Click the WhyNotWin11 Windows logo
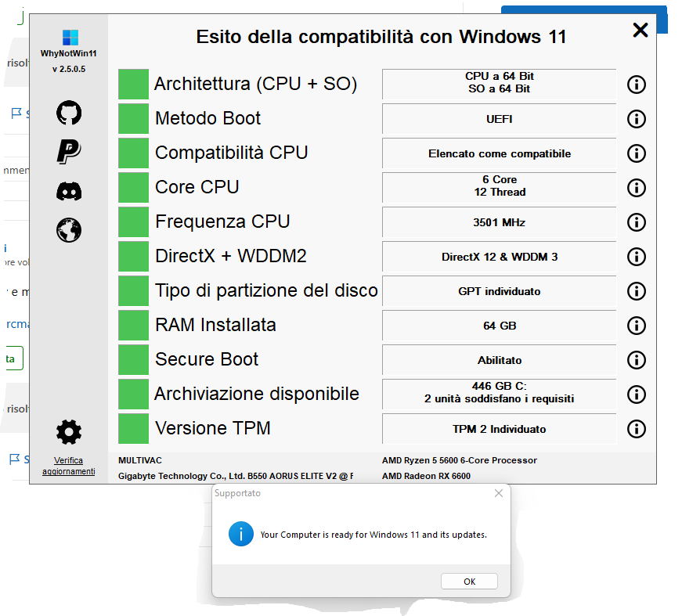 pos(70,38)
